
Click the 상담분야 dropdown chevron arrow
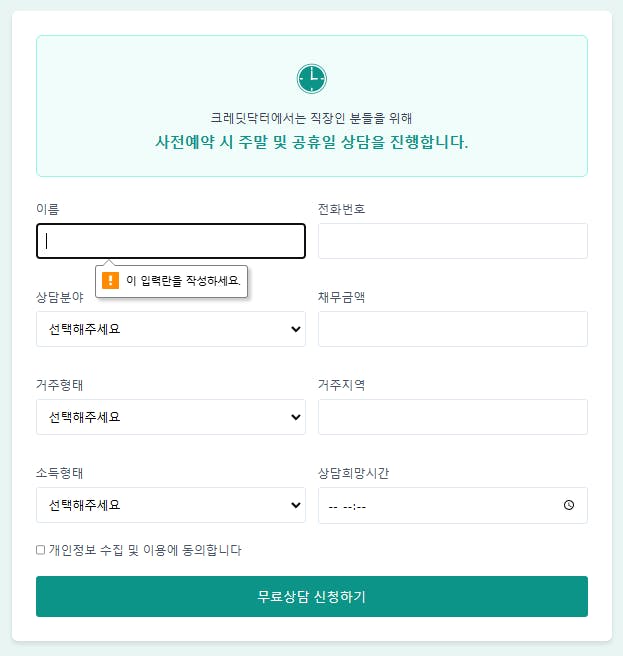pyautogui.click(x=295, y=329)
